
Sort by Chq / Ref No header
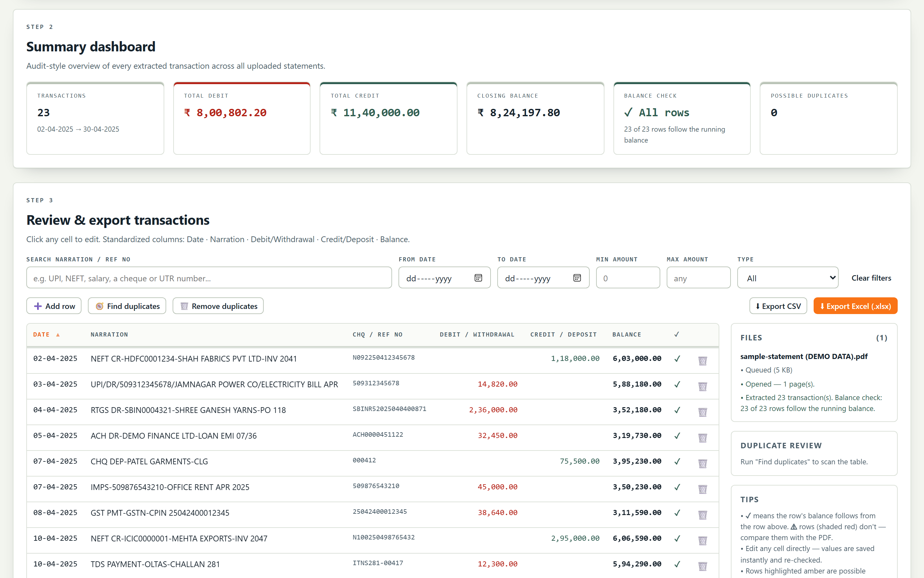click(377, 335)
